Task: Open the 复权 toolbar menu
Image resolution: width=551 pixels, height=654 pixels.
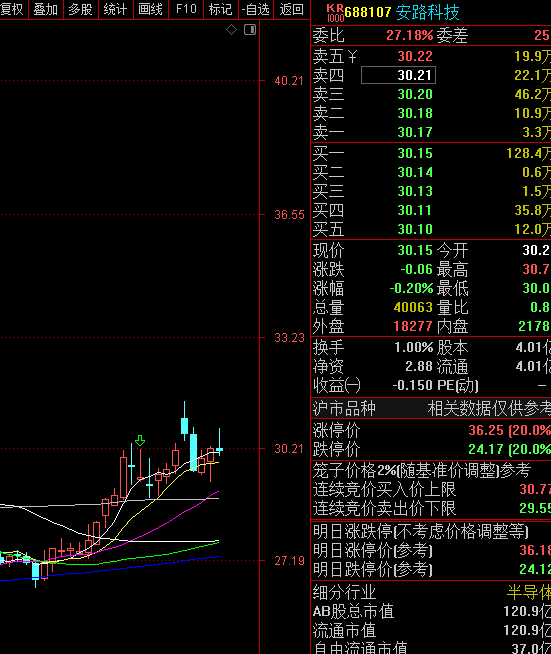Action: tap(13, 9)
